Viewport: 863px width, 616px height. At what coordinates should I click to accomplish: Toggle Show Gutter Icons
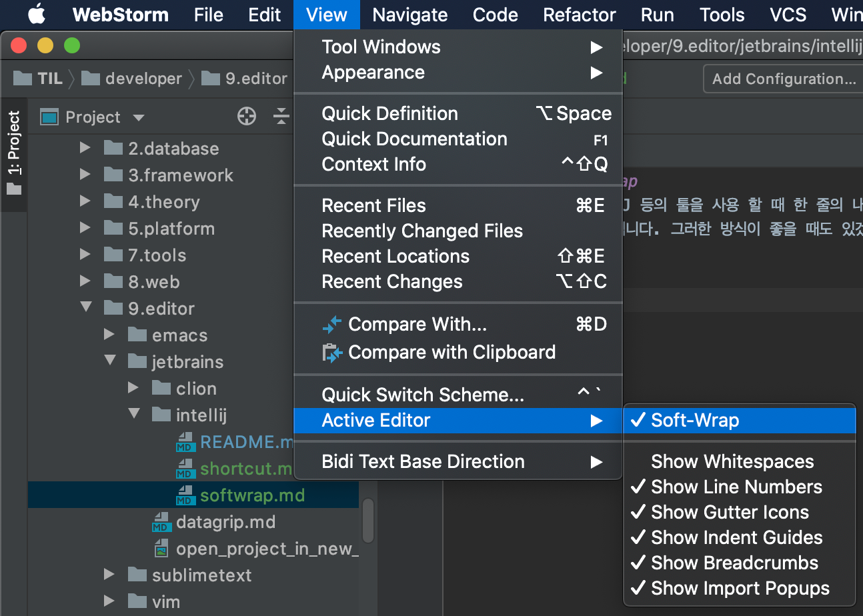pos(740,512)
